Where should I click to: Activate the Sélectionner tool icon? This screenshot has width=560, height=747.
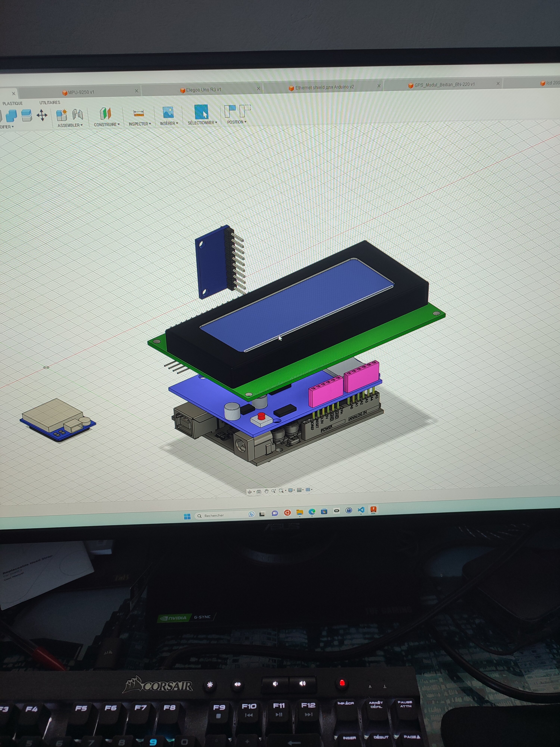point(201,112)
